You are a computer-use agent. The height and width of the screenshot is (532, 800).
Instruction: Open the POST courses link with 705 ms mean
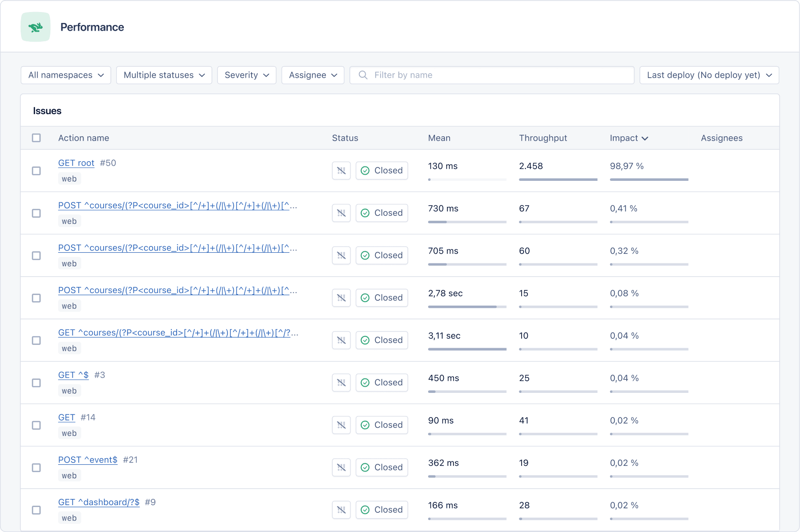point(178,248)
